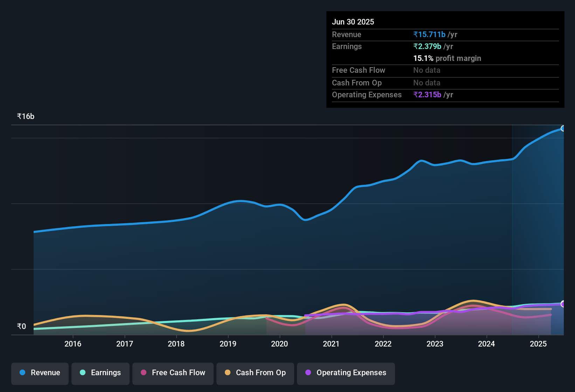Hide the Operating Expenses series

346,373
